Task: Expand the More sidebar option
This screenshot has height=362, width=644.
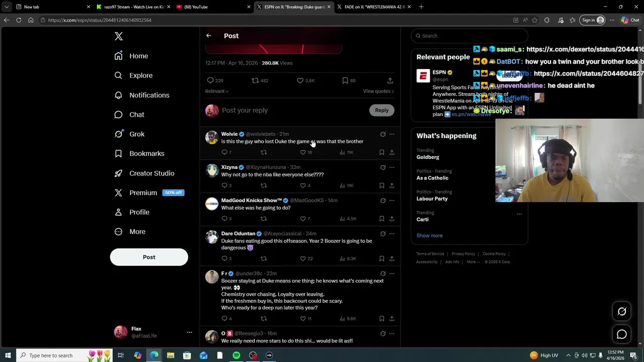Action: 130,232
